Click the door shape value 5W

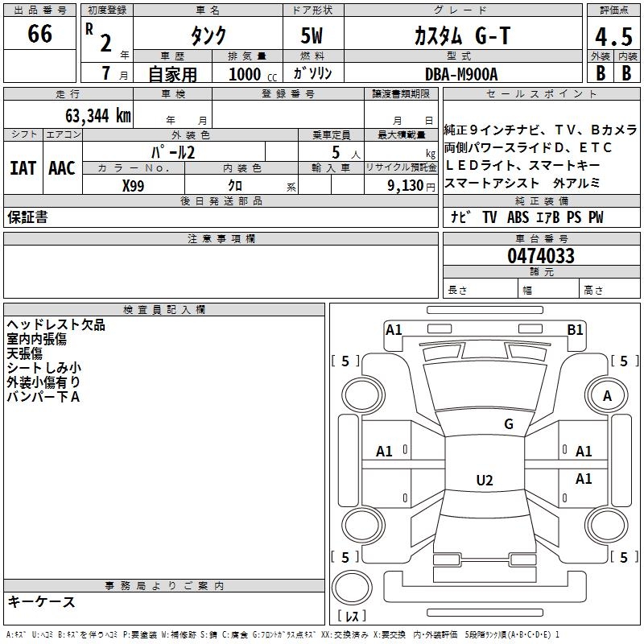(312, 35)
